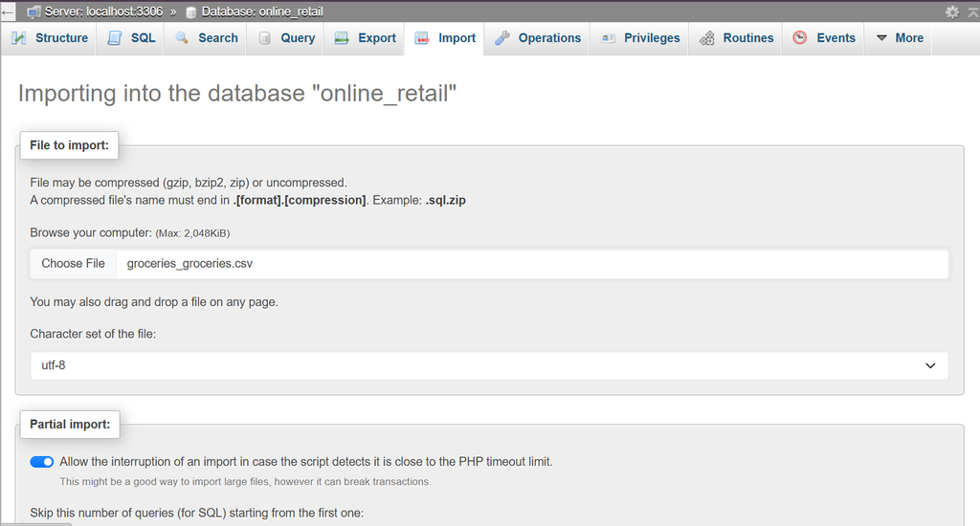Click the Structure tab icon

[19, 38]
